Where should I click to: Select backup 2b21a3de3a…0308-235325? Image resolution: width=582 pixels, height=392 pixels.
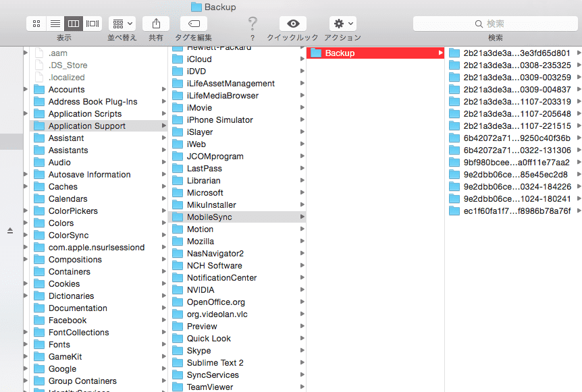[x=514, y=65]
